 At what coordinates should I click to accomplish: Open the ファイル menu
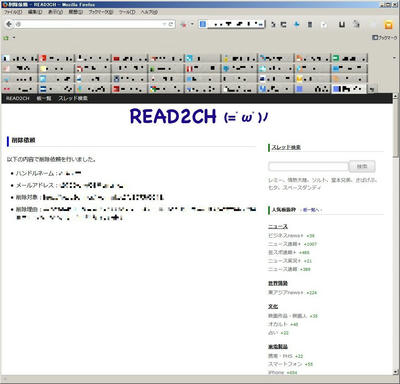(x=13, y=12)
